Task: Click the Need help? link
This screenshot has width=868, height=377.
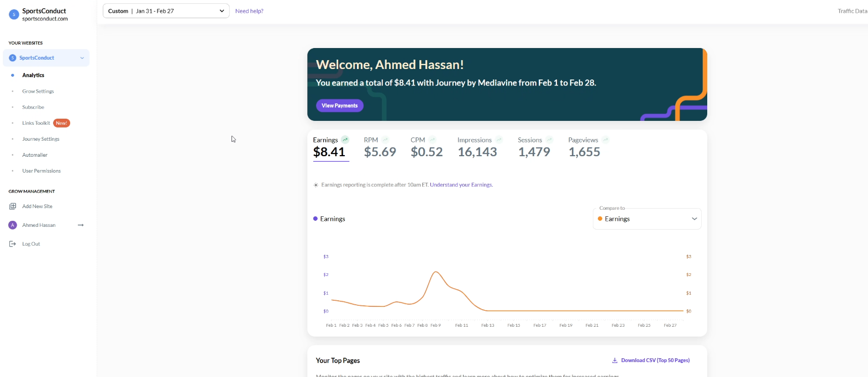Action: (x=249, y=11)
